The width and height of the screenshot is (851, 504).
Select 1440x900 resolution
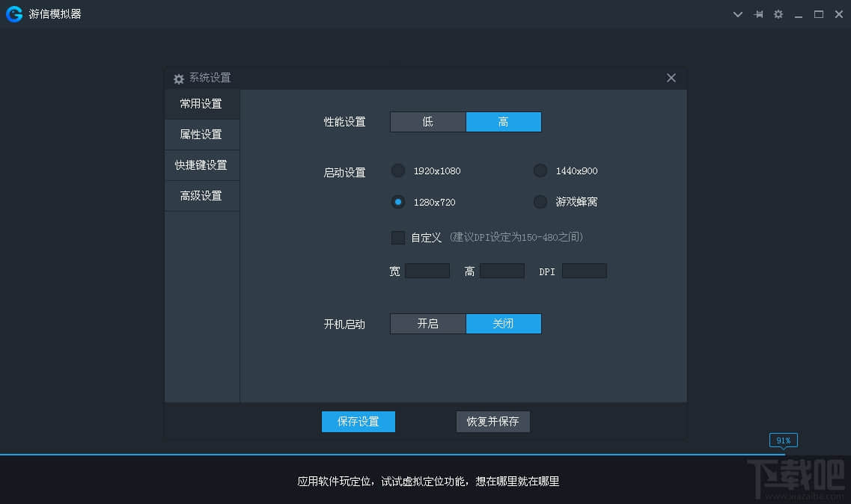540,170
